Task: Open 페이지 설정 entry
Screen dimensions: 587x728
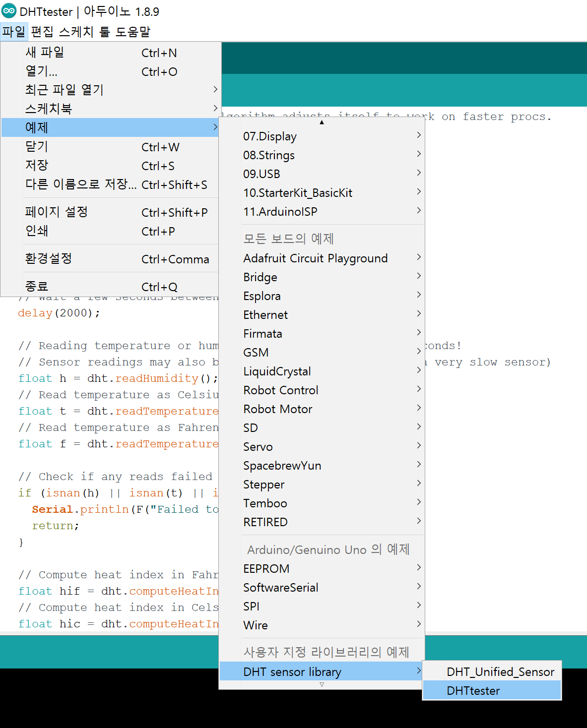Action: pos(110,212)
